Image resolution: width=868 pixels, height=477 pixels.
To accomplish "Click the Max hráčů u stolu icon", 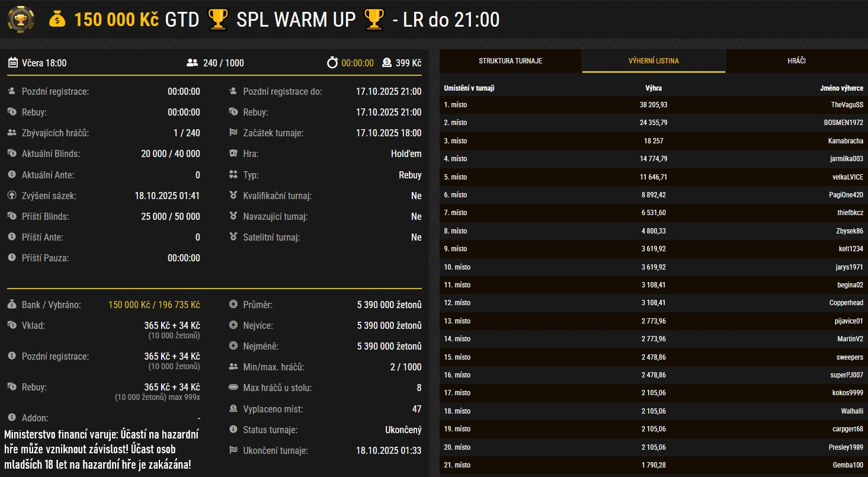I will [x=233, y=388].
